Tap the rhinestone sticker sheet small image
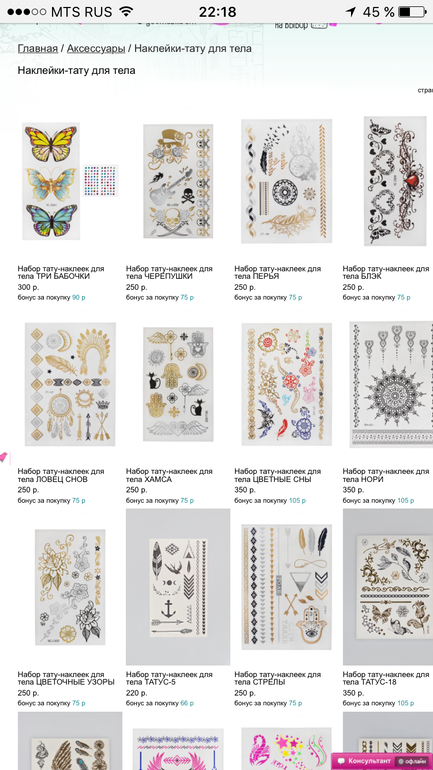The width and height of the screenshot is (433, 770). point(101,181)
